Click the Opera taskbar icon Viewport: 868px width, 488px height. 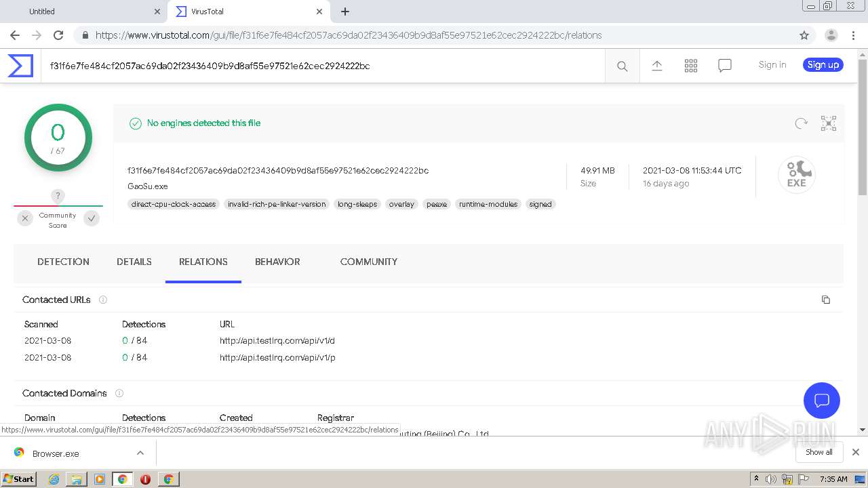pos(145,479)
